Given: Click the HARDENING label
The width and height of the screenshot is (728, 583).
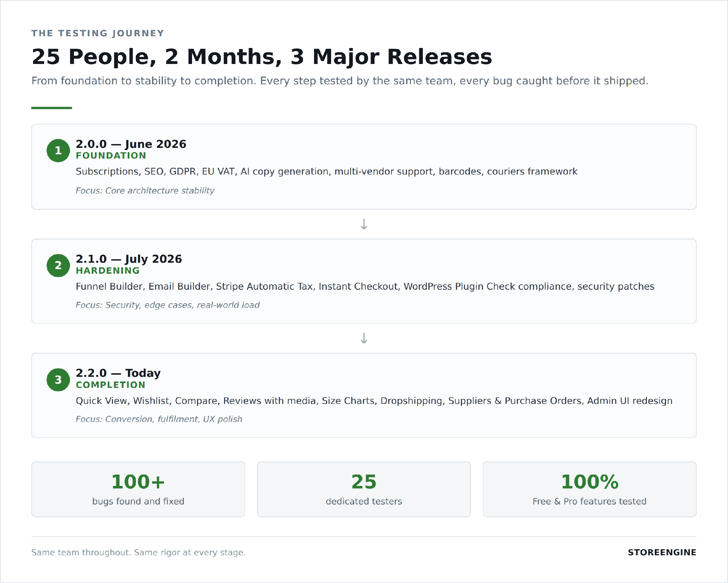Looking at the screenshot, I should click(108, 271).
